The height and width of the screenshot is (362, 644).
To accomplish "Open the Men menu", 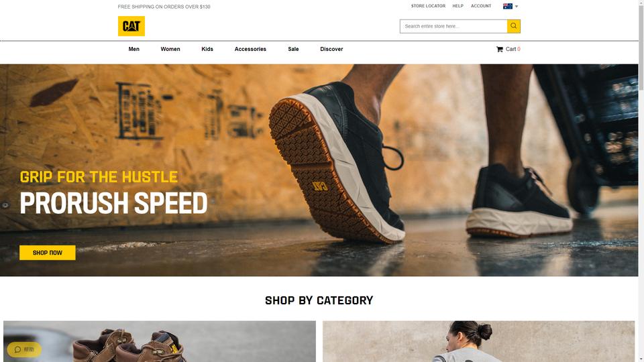I will 134,49.
